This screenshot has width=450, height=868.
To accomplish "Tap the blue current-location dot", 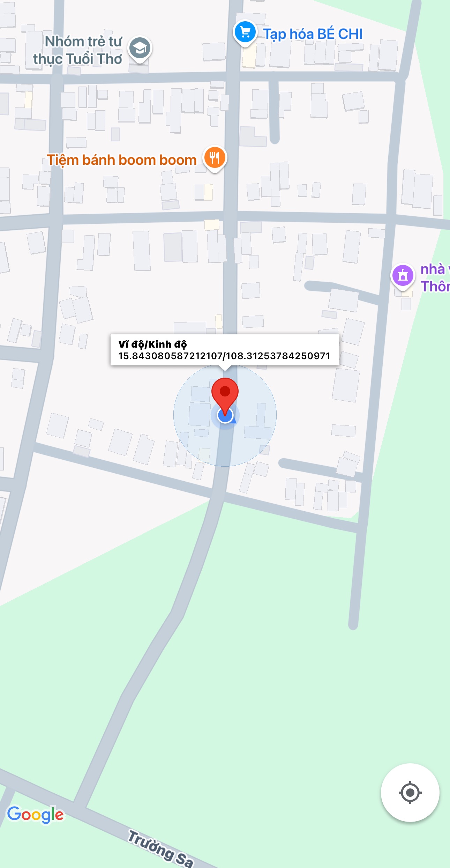I will 225,415.
